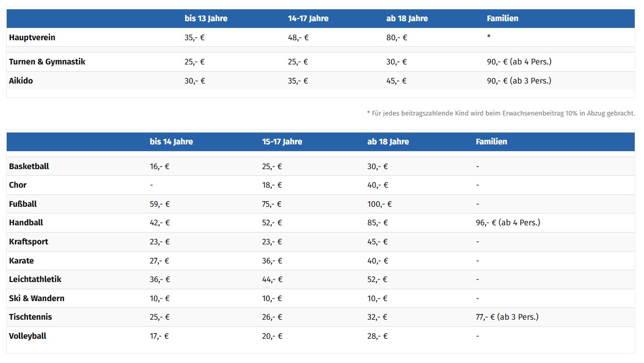Select the Basketball row label
Screen dimensions: 644x363
coord(29,167)
